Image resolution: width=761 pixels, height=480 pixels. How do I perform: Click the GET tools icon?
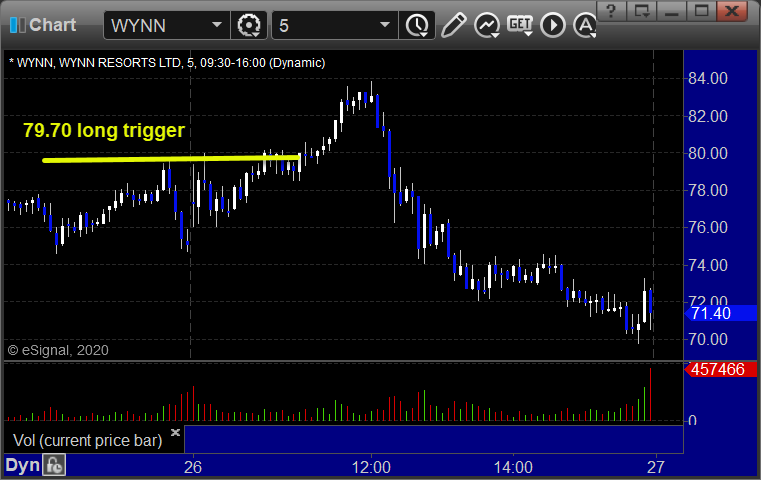(x=520, y=25)
